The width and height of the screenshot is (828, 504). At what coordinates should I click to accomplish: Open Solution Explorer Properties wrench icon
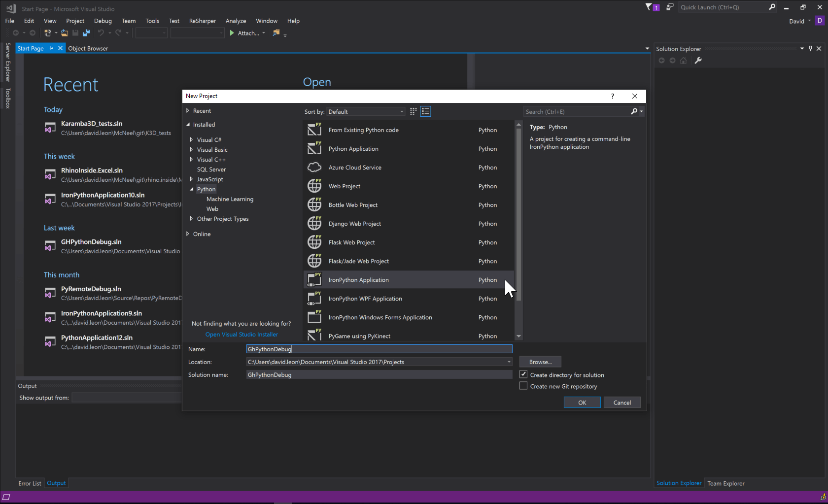698,61
